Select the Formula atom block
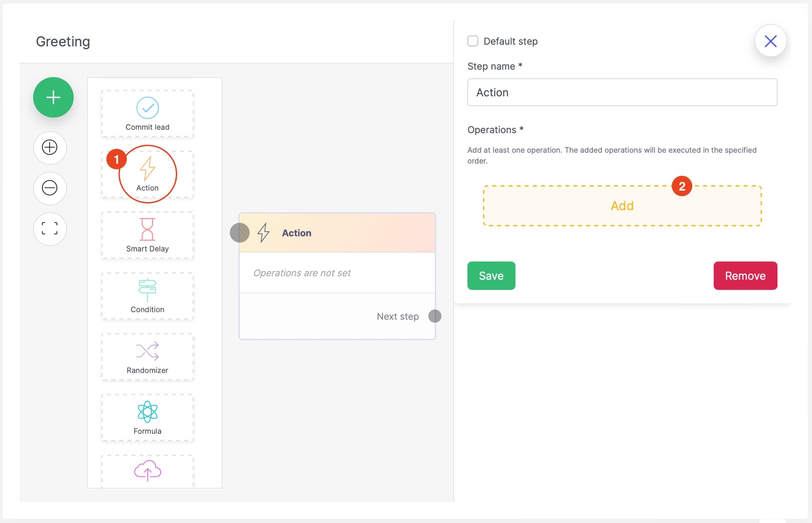The image size is (812, 523). [147, 418]
